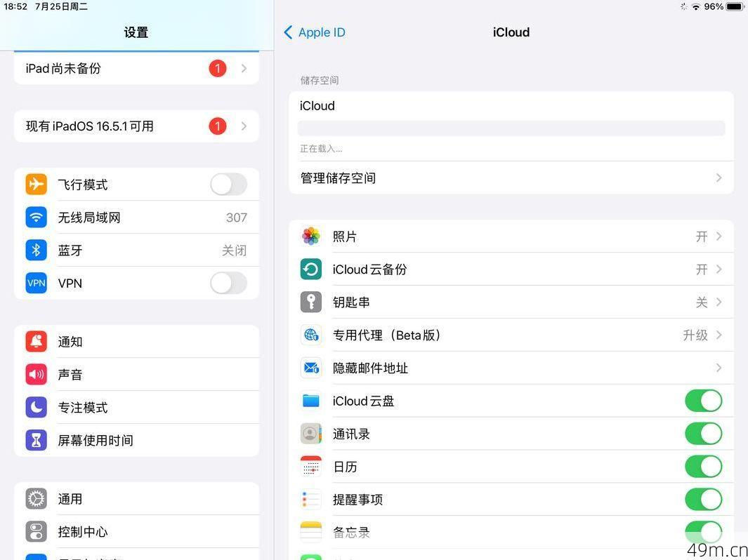
Task: Tap the VPN icon in sidebar
Action: pyautogui.click(x=37, y=283)
